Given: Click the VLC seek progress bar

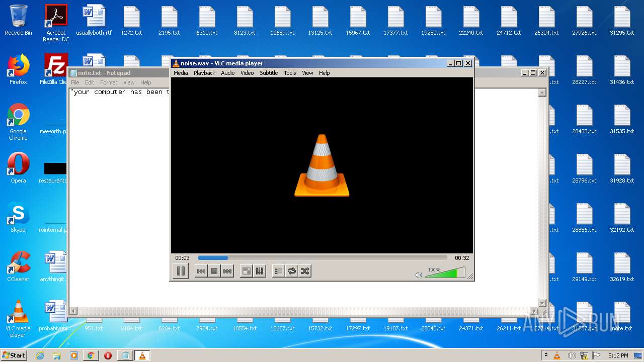Looking at the screenshot, I should [x=323, y=258].
